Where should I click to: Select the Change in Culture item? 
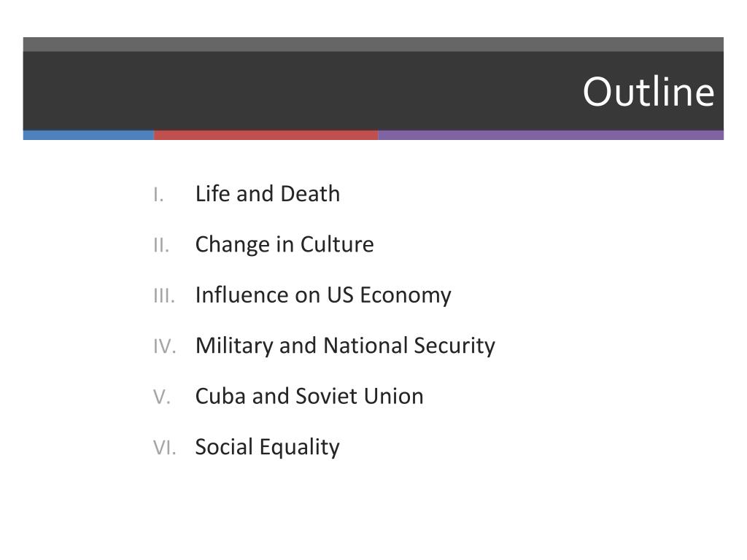point(285,245)
